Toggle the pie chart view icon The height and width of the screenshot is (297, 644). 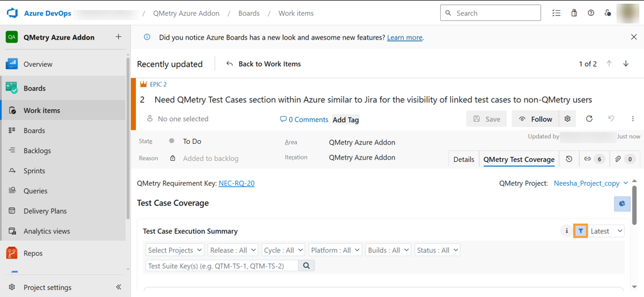pyautogui.click(x=622, y=203)
